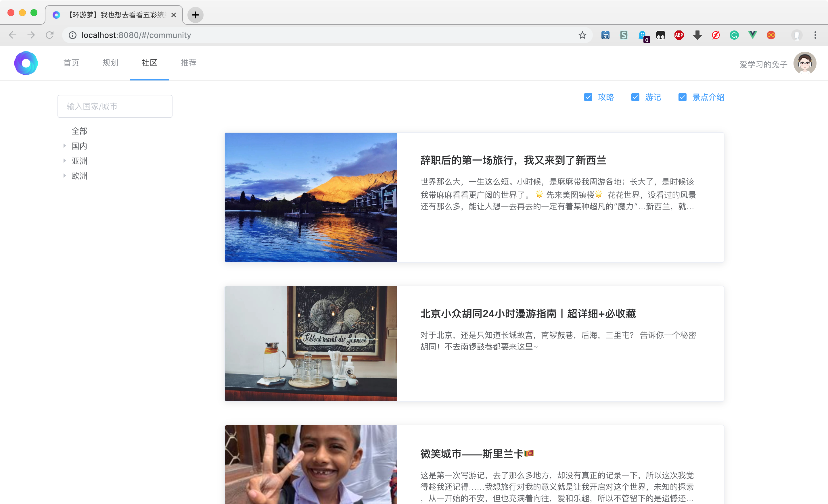Screen dimensions: 828x504
Task: Click the Grammarly extension icon
Action: tap(734, 35)
